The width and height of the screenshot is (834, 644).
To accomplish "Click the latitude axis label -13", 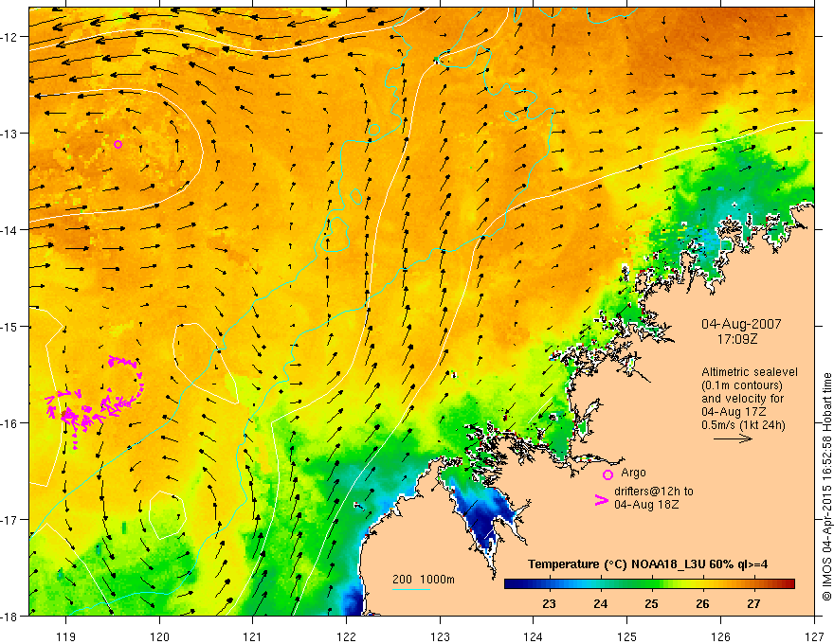I will (x=9, y=133).
